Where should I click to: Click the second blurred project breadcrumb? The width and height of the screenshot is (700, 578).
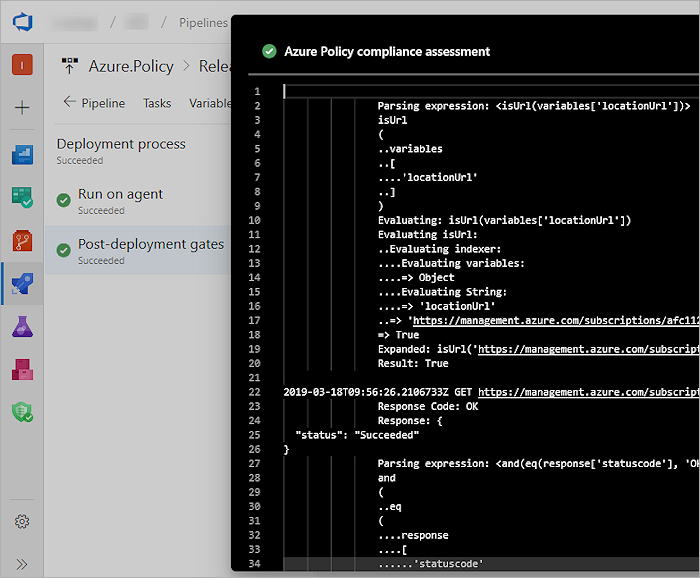(136, 22)
